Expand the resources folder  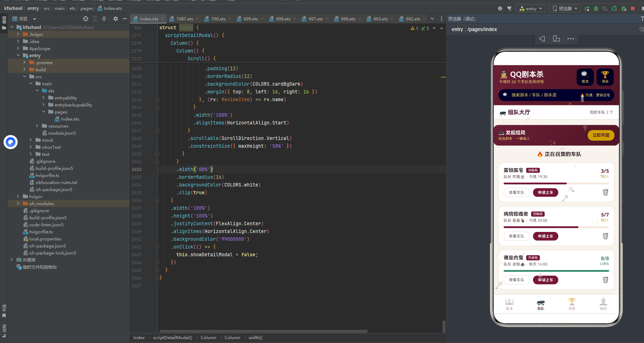(x=37, y=126)
